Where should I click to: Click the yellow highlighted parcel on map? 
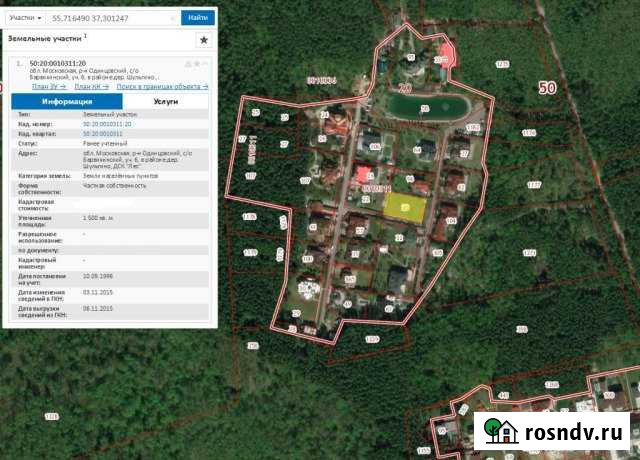[x=405, y=206]
